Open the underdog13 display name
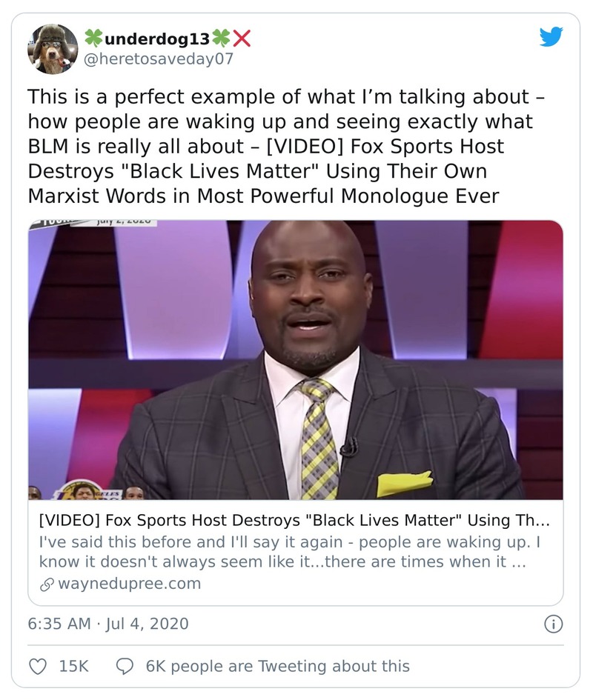Viewport: 593px width, 700px height. pyautogui.click(x=157, y=38)
